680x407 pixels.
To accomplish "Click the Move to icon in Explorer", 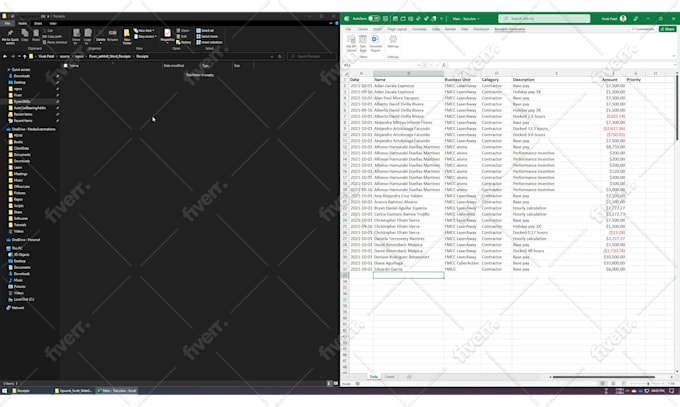I will click(x=76, y=36).
